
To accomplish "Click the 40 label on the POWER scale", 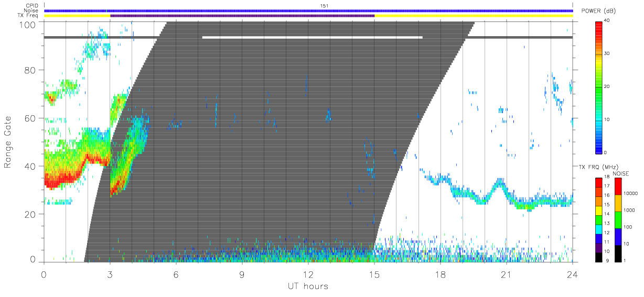I will coord(607,20).
